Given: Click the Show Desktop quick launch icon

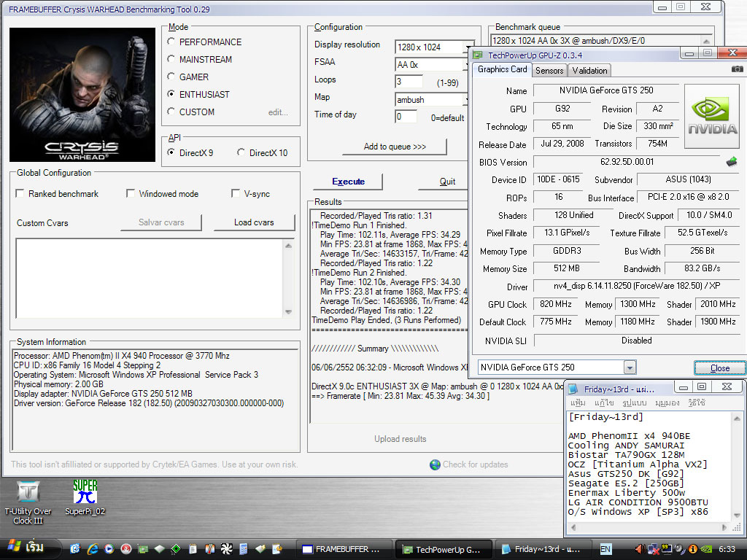Looking at the screenshot, I should (75, 549).
